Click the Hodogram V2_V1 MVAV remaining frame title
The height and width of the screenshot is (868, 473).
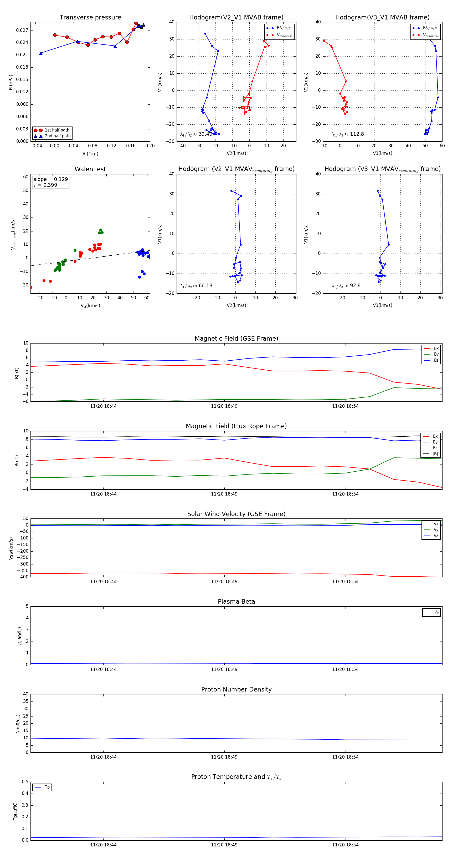pos(236,169)
